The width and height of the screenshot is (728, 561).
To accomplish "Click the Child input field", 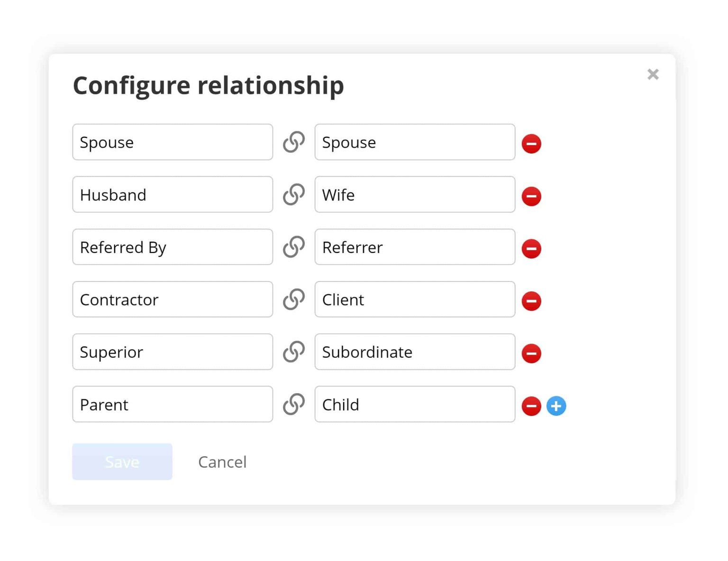I will [415, 405].
